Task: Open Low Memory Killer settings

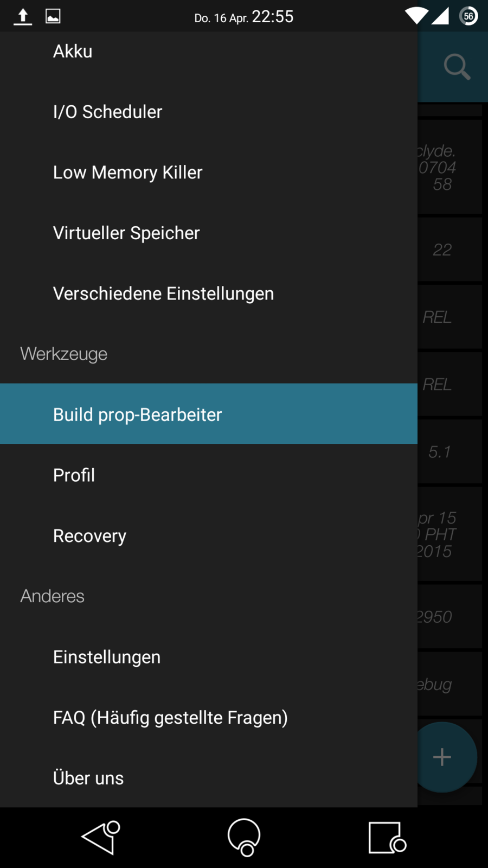Action: pos(127,173)
